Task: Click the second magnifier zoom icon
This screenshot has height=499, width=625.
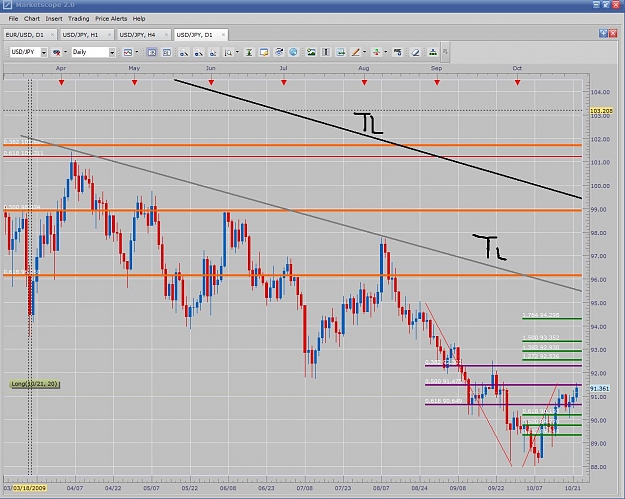Action: click(x=199, y=52)
